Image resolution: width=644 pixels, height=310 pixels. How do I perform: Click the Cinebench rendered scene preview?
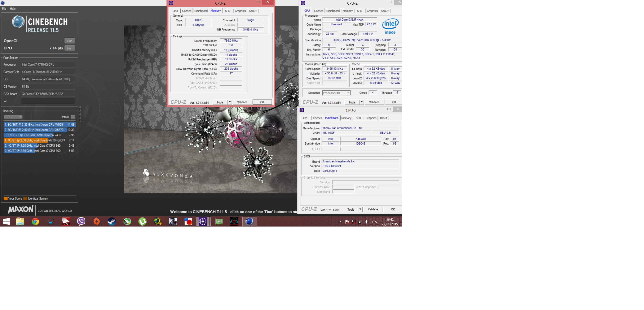[211, 109]
